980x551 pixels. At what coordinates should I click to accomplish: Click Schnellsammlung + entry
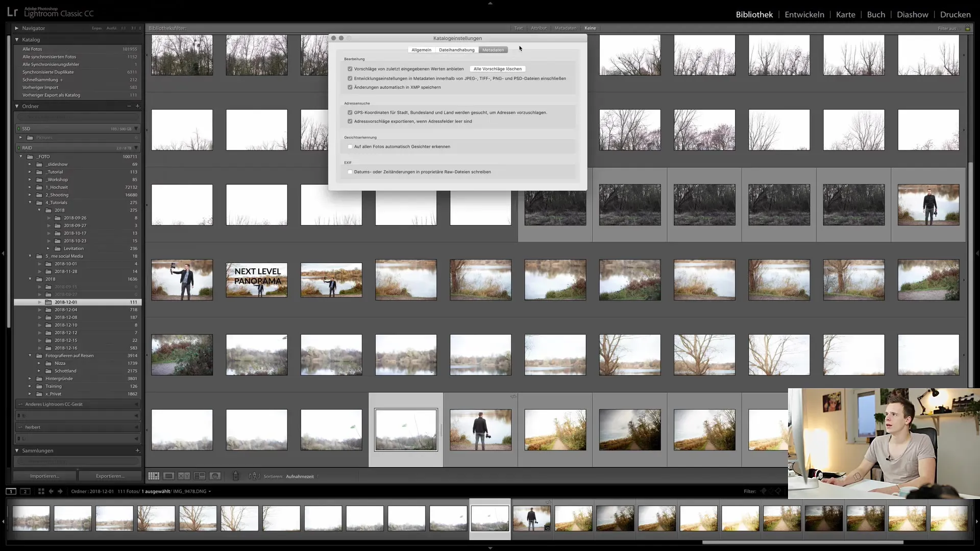coord(78,80)
